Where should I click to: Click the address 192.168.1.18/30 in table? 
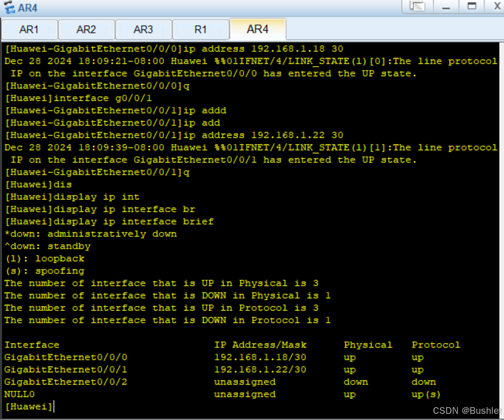260,357
